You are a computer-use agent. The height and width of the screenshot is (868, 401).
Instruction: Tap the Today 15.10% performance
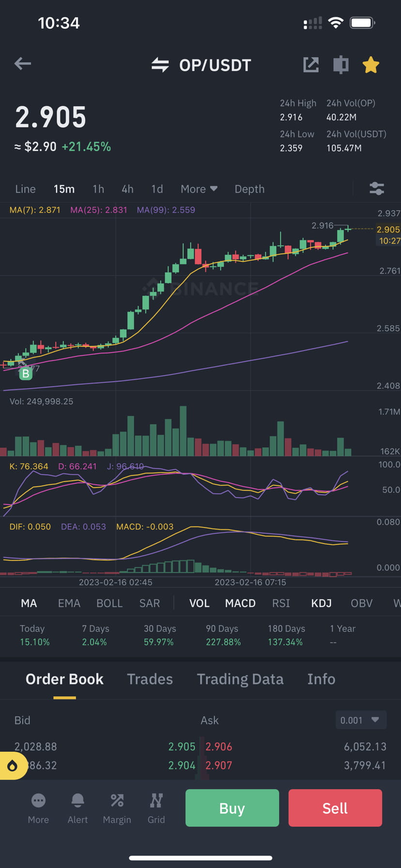coord(34,635)
